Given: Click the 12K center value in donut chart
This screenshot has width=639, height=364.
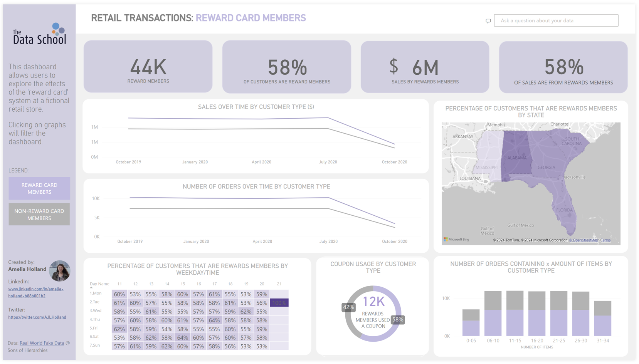Looking at the screenshot, I should pyautogui.click(x=373, y=301).
